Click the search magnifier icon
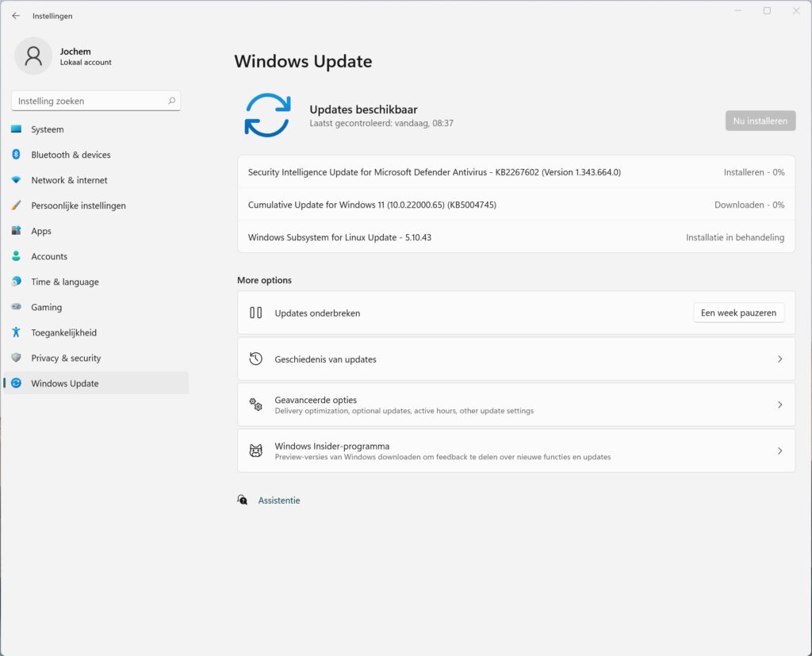 click(x=171, y=101)
